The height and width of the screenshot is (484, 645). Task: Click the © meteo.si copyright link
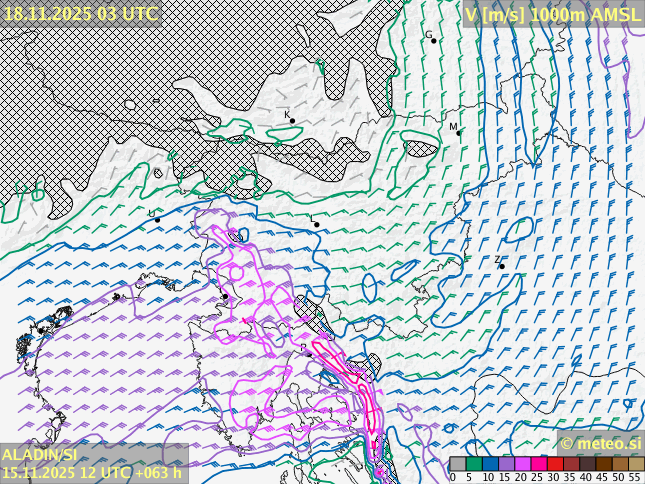[x=600, y=443]
